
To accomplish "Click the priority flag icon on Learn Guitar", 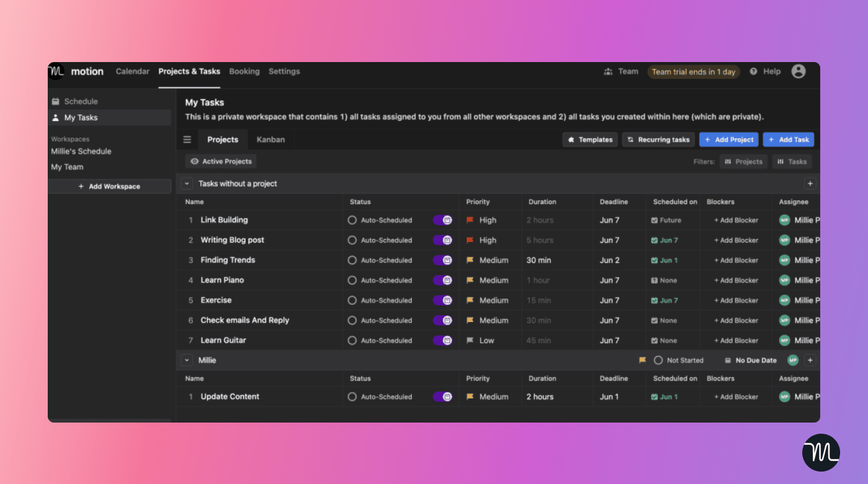I will click(x=471, y=340).
